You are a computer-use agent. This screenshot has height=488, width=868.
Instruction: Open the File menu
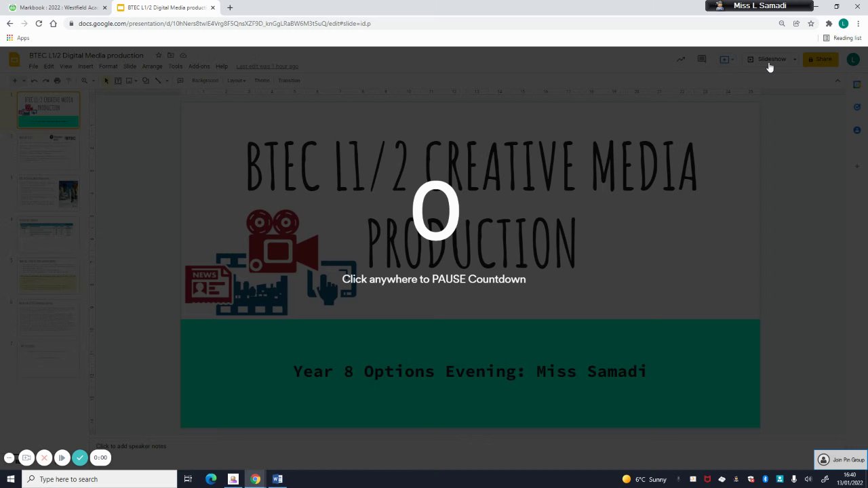pos(33,66)
